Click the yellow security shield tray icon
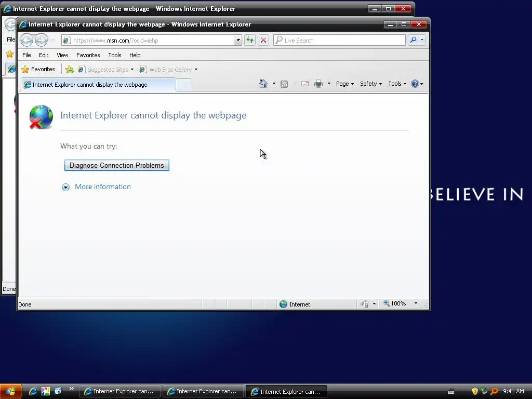 475,391
